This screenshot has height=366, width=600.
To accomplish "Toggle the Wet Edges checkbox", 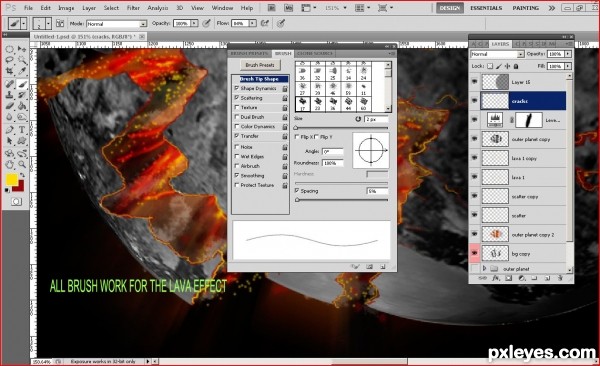I will pos(237,156).
